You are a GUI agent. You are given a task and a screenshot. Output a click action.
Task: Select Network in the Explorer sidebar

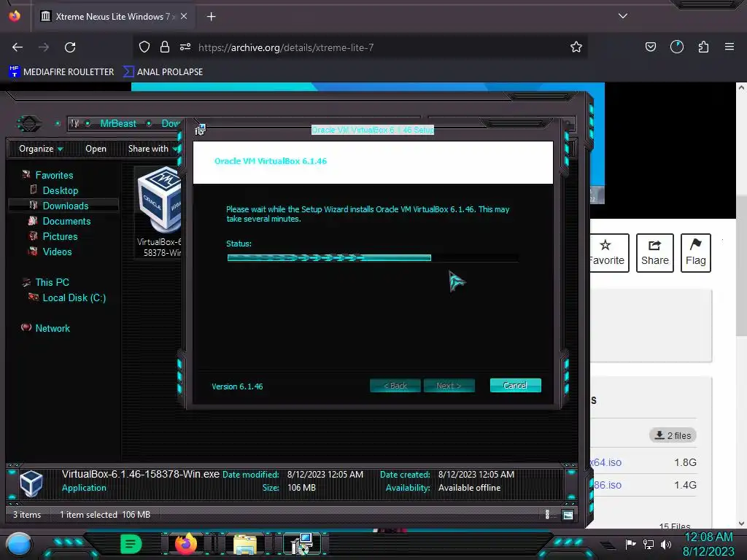tap(52, 328)
